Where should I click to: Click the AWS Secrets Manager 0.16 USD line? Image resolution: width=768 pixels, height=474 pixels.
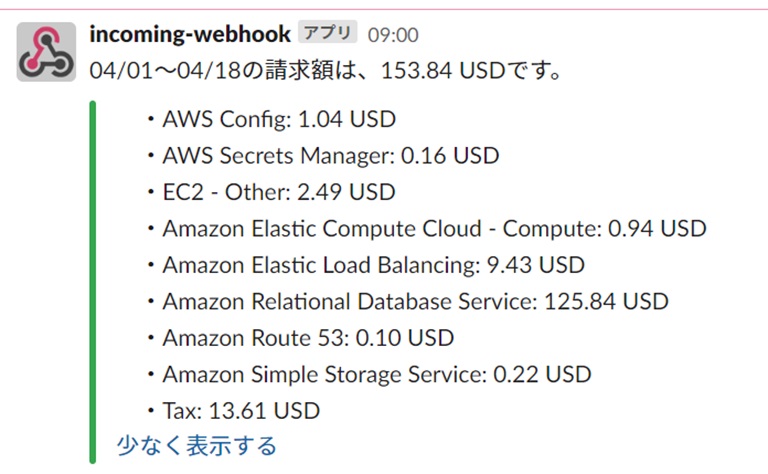(331, 156)
